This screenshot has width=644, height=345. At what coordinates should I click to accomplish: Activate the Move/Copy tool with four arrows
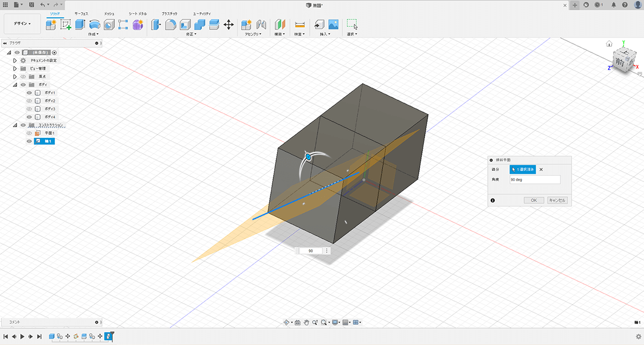(x=228, y=24)
